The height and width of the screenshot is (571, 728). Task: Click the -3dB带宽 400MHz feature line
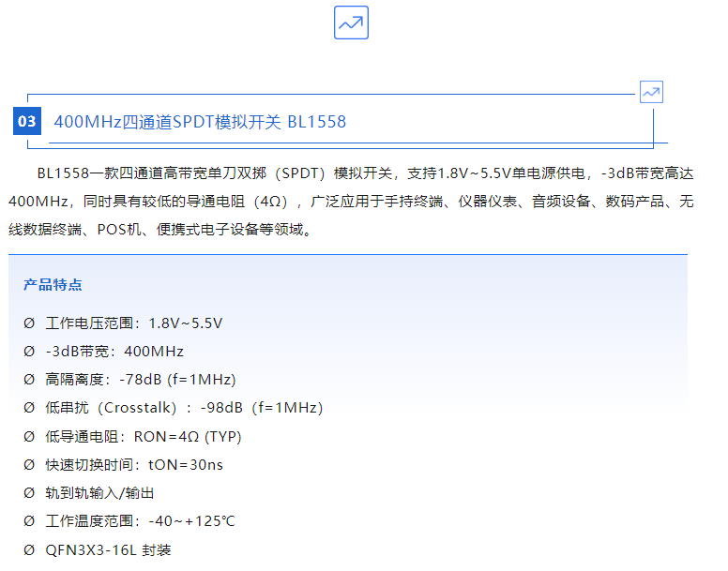tap(114, 352)
